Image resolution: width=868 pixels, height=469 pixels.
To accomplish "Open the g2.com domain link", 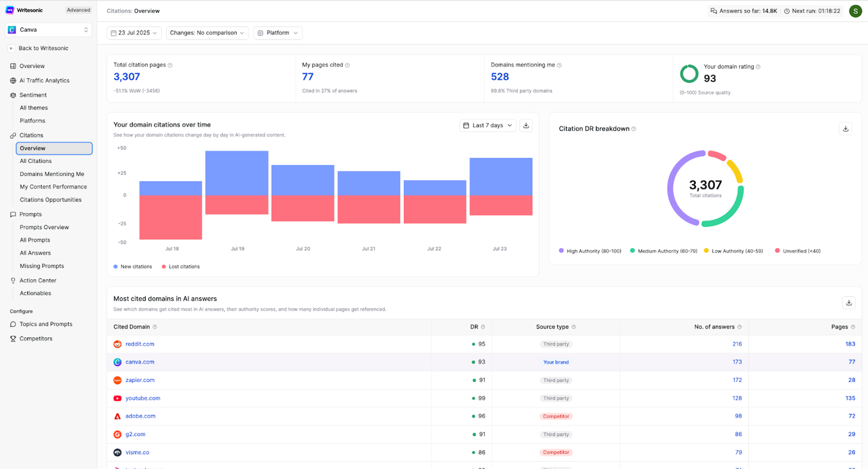I will coord(135,435).
